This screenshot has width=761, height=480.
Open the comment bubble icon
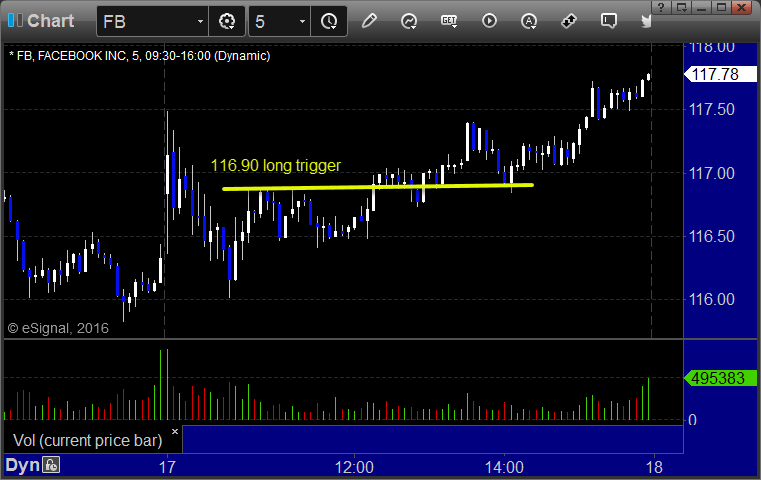point(609,21)
